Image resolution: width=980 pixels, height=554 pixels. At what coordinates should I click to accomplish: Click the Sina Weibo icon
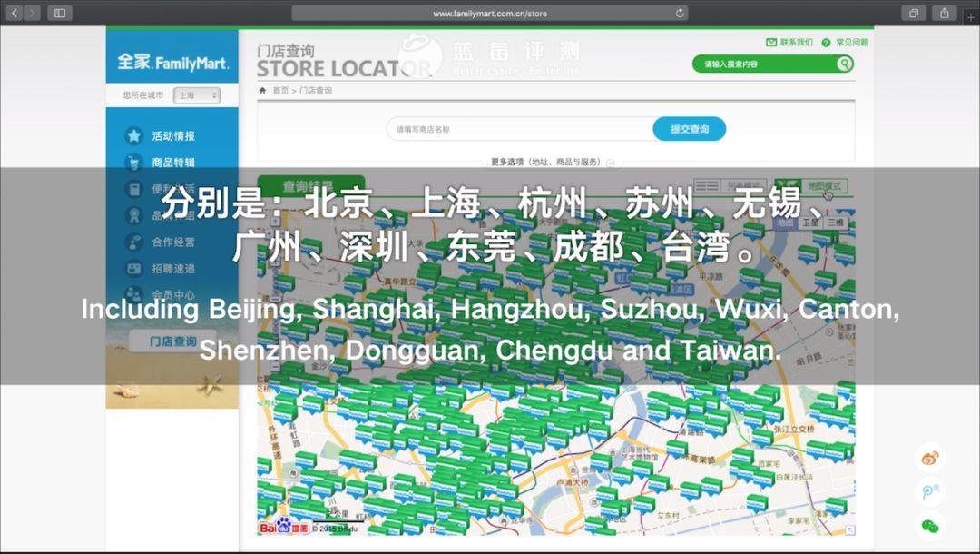[931, 458]
